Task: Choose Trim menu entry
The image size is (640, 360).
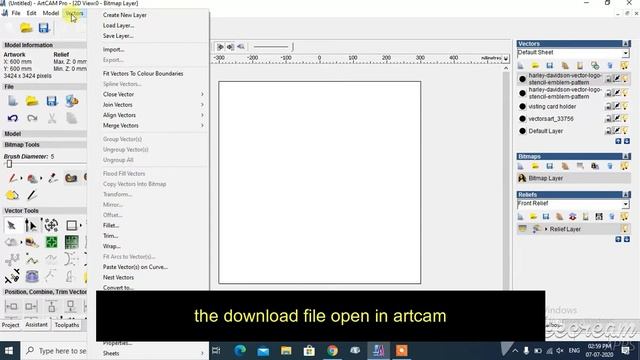Action: pyautogui.click(x=110, y=236)
